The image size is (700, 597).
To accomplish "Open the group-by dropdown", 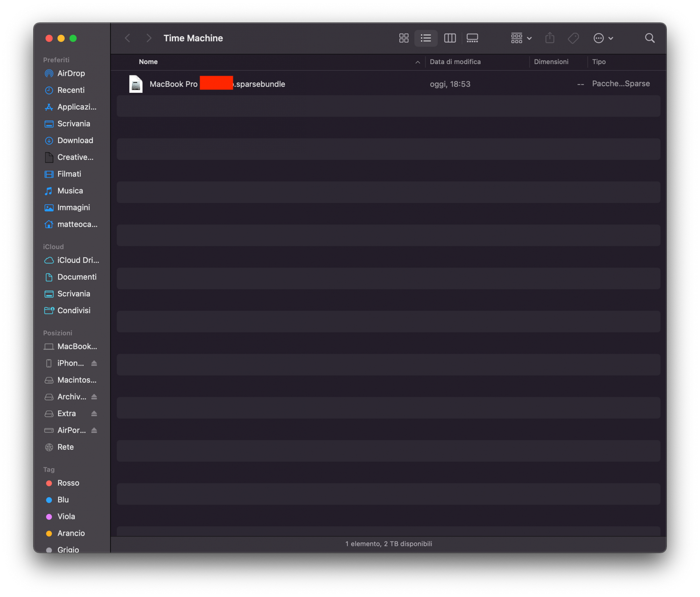I will pos(521,38).
